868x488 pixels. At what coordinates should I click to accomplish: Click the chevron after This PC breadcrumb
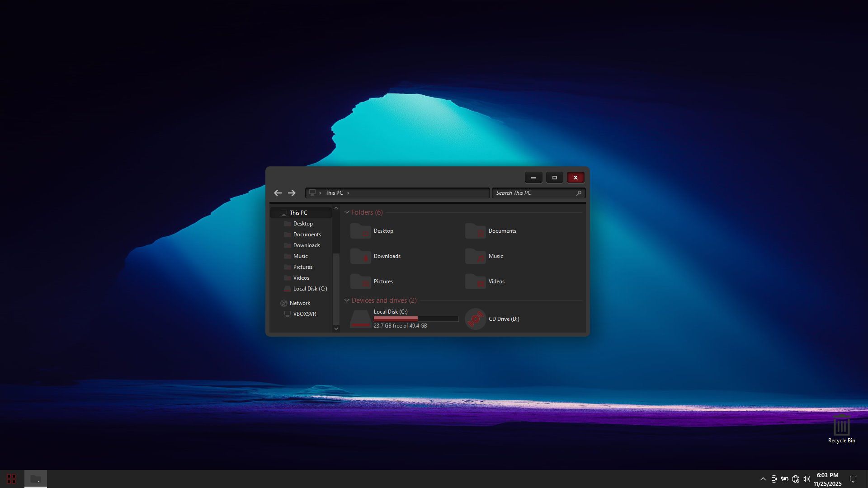(348, 193)
